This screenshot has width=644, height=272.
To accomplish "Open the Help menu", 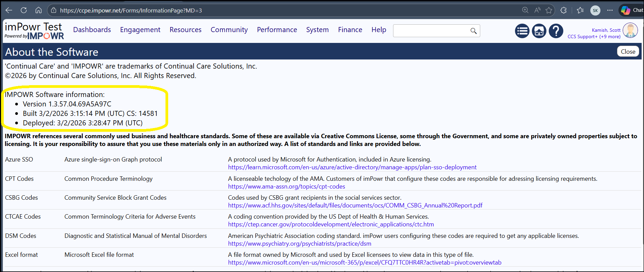I will [379, 30].
